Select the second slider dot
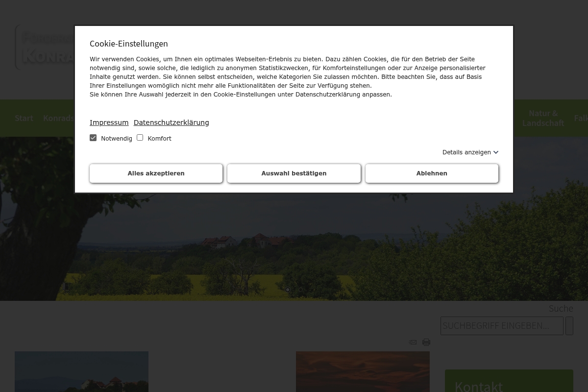Viewport: 588px width, 392px height. [300, 290]
